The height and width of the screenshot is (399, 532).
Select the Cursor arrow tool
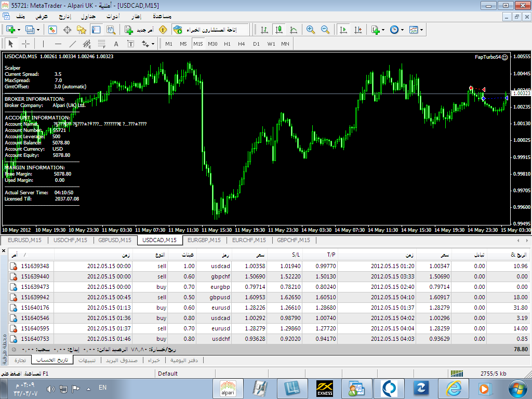[x=11, y=44]
